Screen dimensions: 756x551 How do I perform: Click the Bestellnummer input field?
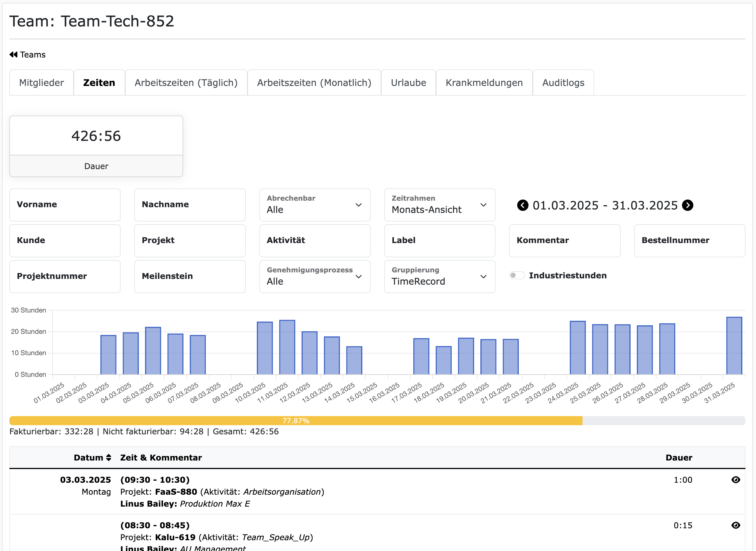point(689,240)
